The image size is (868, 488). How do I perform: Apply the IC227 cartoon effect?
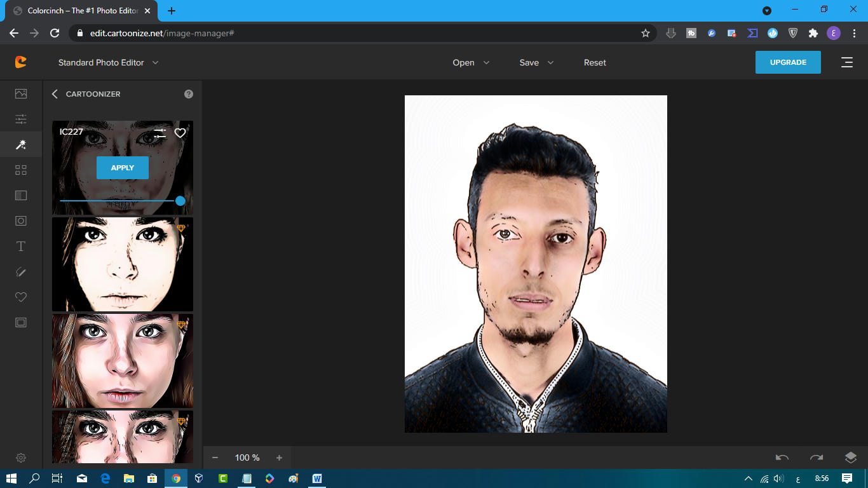click(x=123, y=168)
